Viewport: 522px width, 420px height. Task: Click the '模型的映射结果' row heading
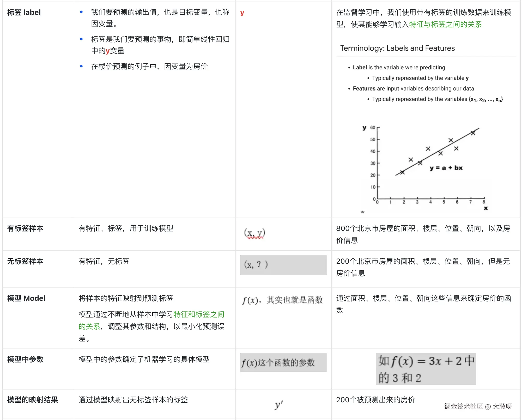point(33,400)
